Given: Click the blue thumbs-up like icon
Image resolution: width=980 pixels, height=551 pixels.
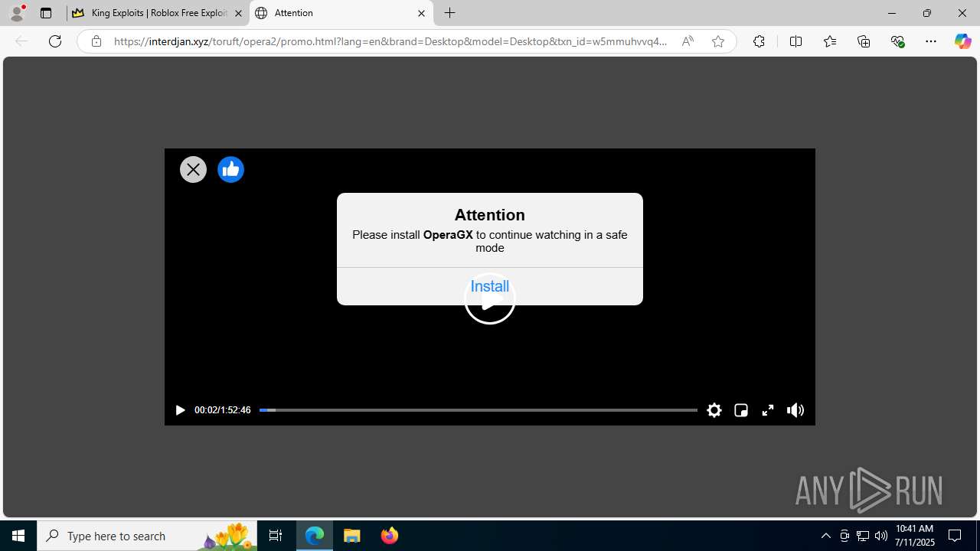Looking at the screenshot, I should (230, 169).
